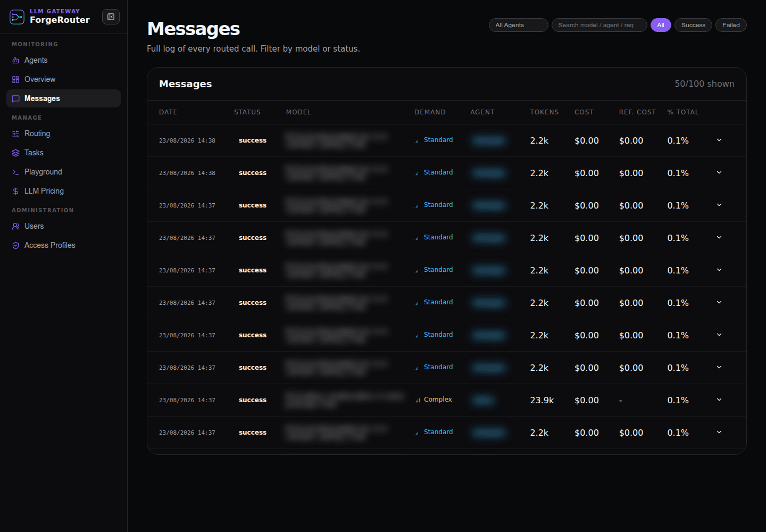Click the % TOTAL column header

tap(683, 112)
